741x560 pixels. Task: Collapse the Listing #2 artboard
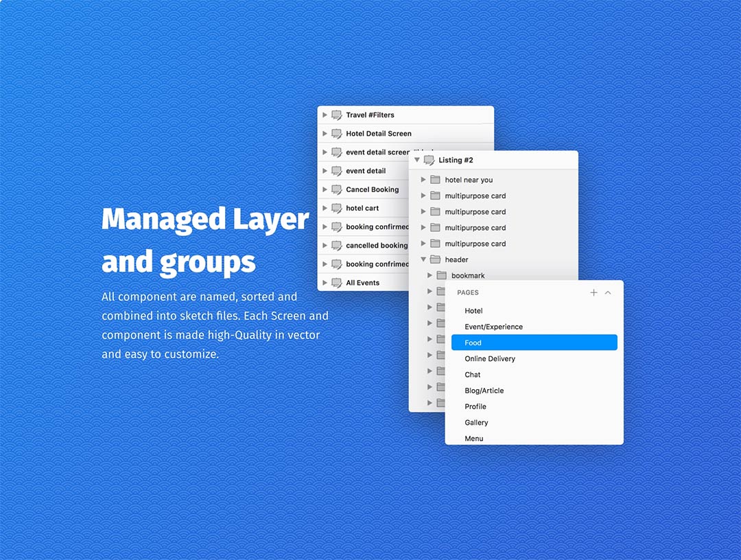click(416, 160)
